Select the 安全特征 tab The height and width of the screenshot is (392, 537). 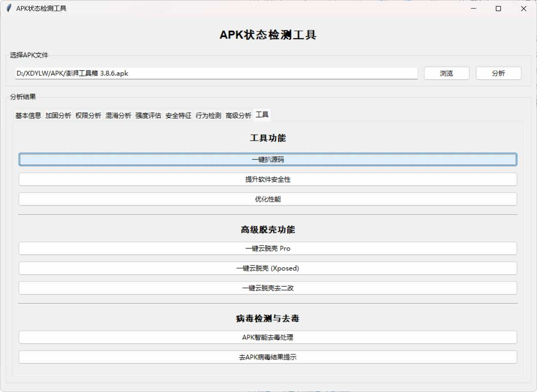click(178, 115)
